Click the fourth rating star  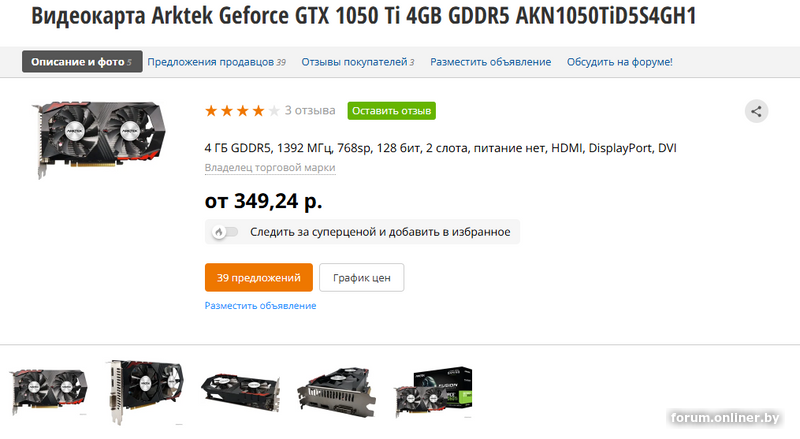(259, 111)
